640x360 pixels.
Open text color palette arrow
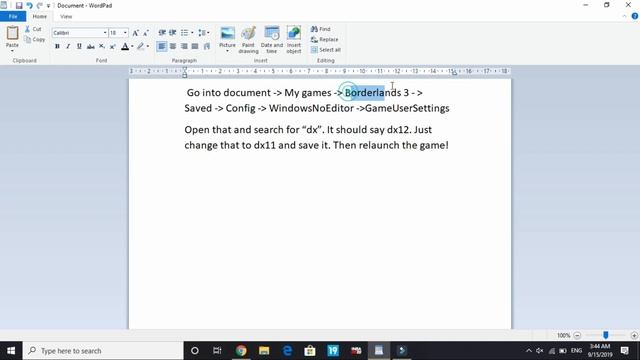point(132,46)
